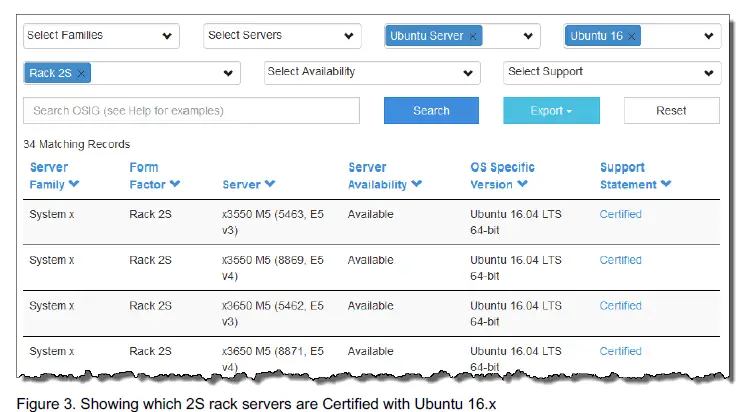This screenshot has width=744, height=412.
Task: Expand the Ubuntu Server operating system dropdown arrow
Action: pos(528,36)
